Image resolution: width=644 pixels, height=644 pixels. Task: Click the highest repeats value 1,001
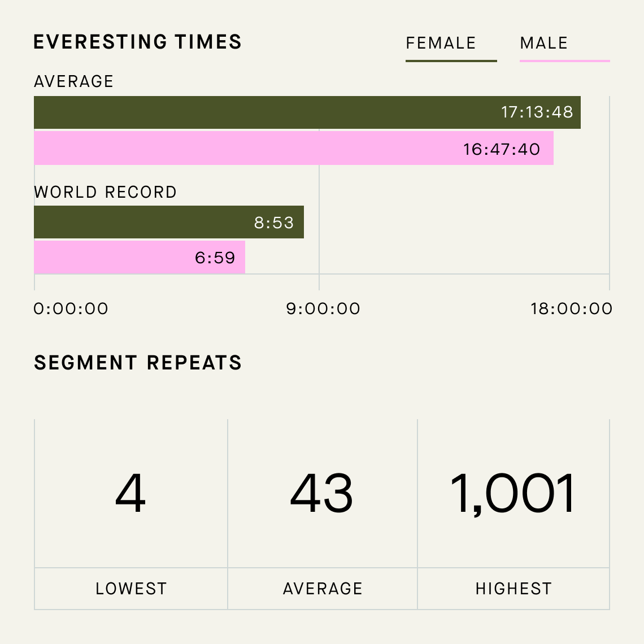tap(512, 494)
